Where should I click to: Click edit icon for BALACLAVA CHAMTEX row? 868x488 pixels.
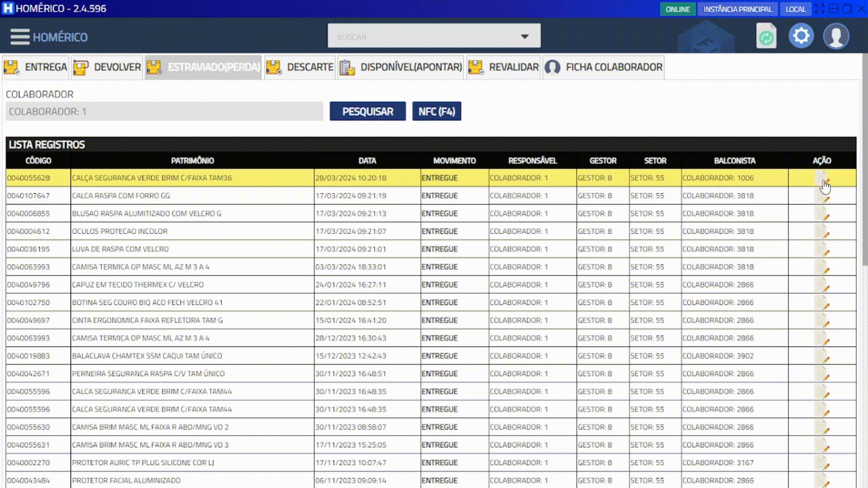point(822,356)
